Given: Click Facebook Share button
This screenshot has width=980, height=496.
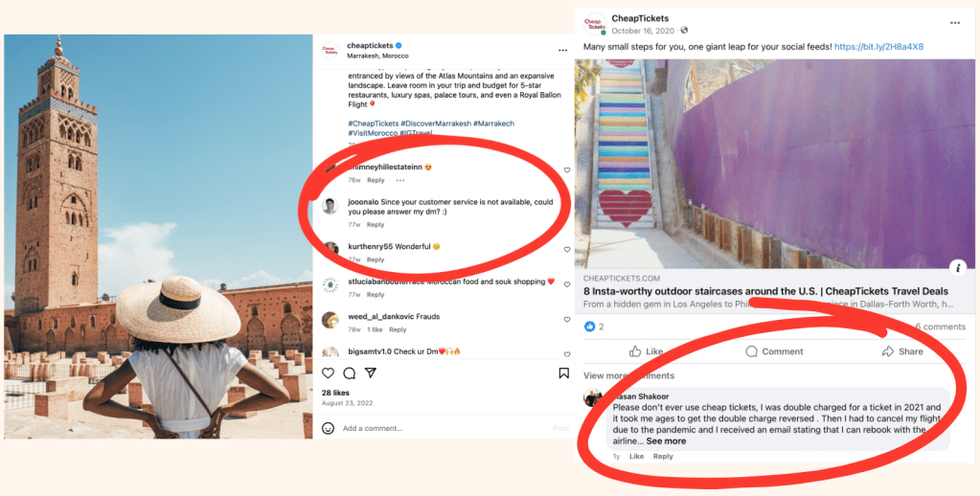Looking at the screenshot, I should tap(901, 351).
